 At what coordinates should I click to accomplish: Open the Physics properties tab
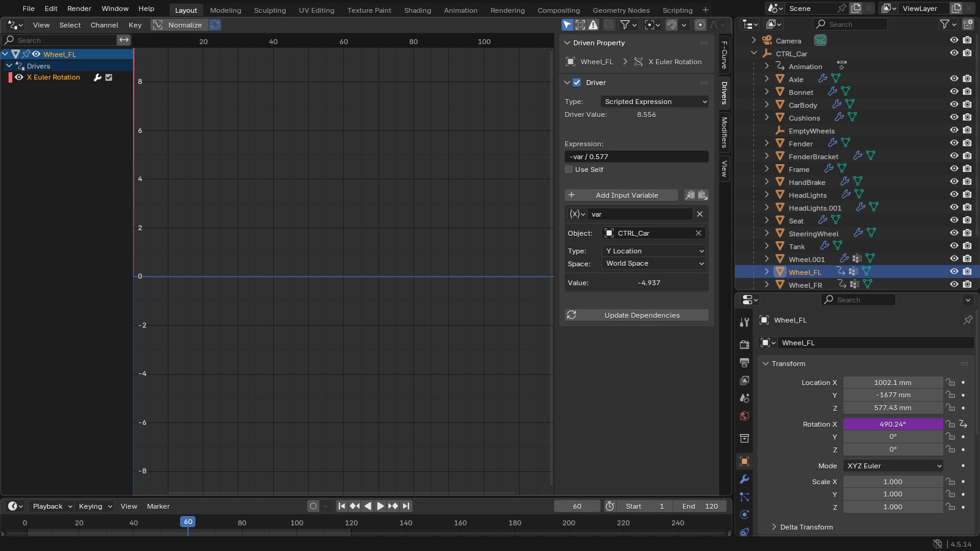coord(744,515)
